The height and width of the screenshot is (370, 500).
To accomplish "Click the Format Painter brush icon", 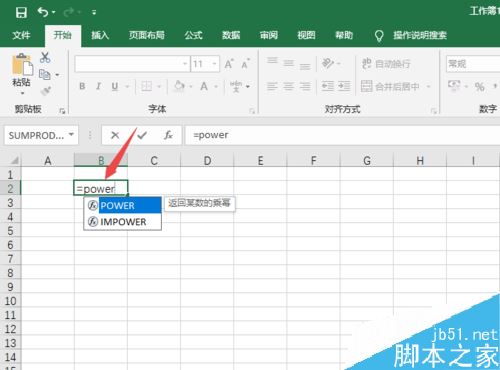I will [46, 91].
